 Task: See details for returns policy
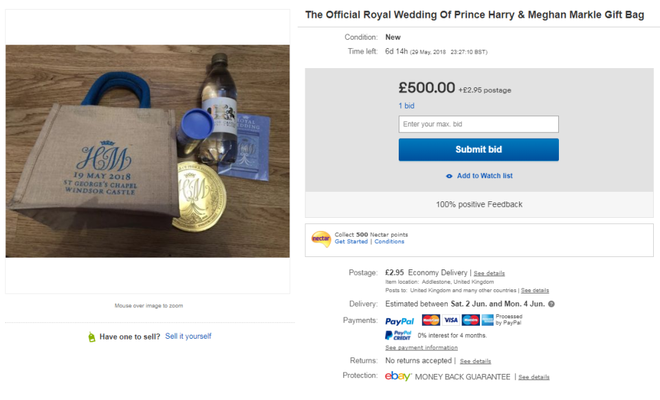pyautogui.click(x=475, y=361)
